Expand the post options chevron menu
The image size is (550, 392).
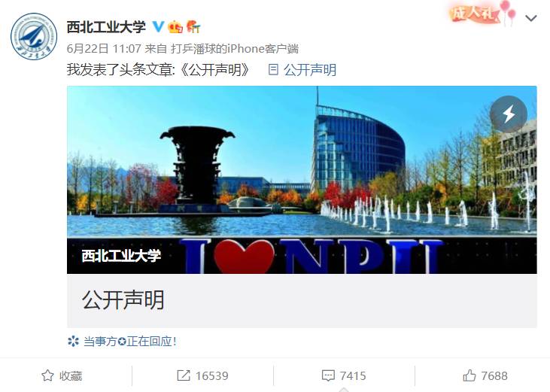click(530, 18)
